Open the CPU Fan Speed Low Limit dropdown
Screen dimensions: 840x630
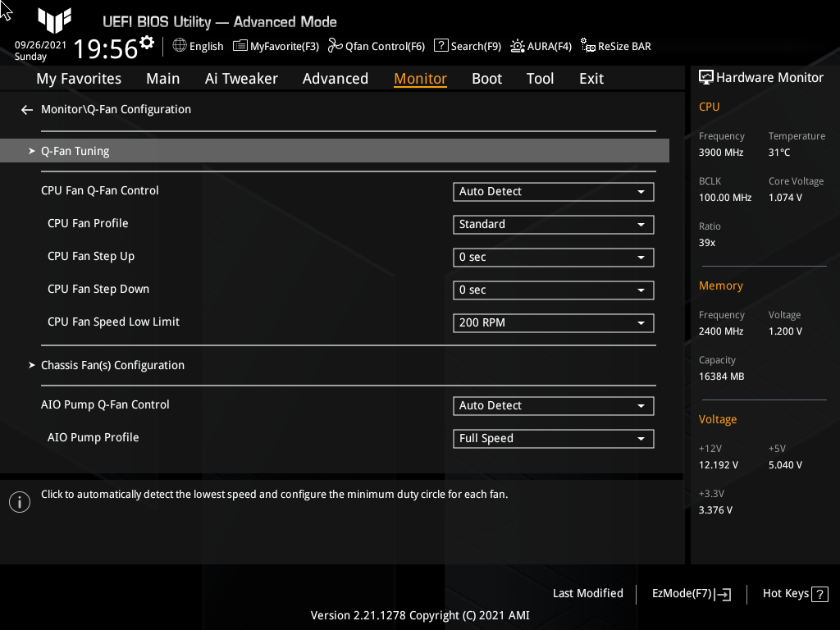pos(553,322)
